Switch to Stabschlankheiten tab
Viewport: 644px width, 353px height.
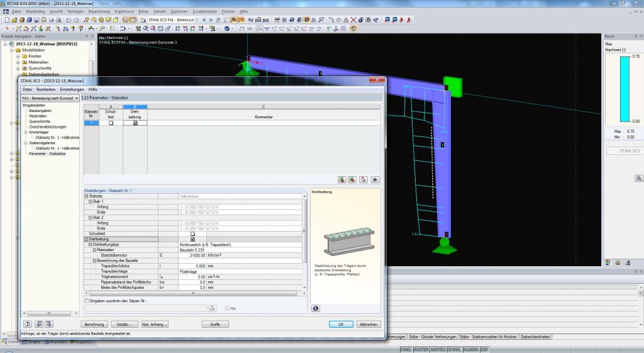coord(535,337)
